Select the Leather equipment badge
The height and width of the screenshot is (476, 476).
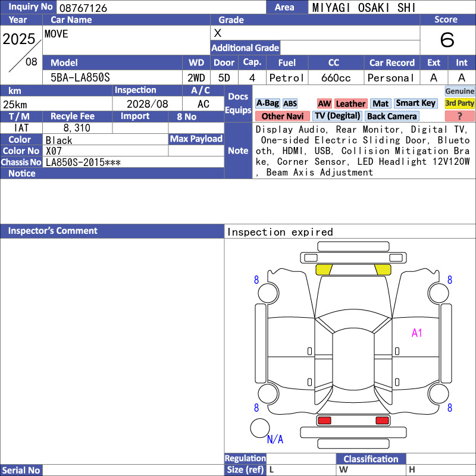350,104
